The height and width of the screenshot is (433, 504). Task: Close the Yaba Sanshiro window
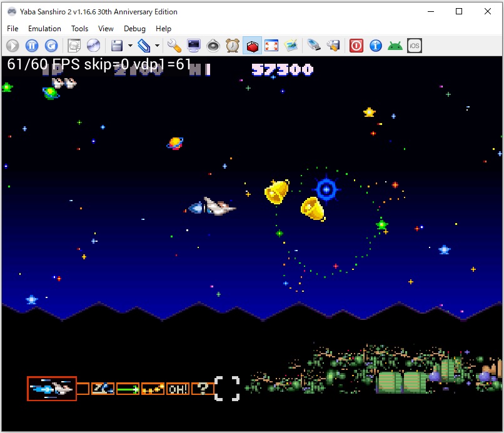point(488,11)
